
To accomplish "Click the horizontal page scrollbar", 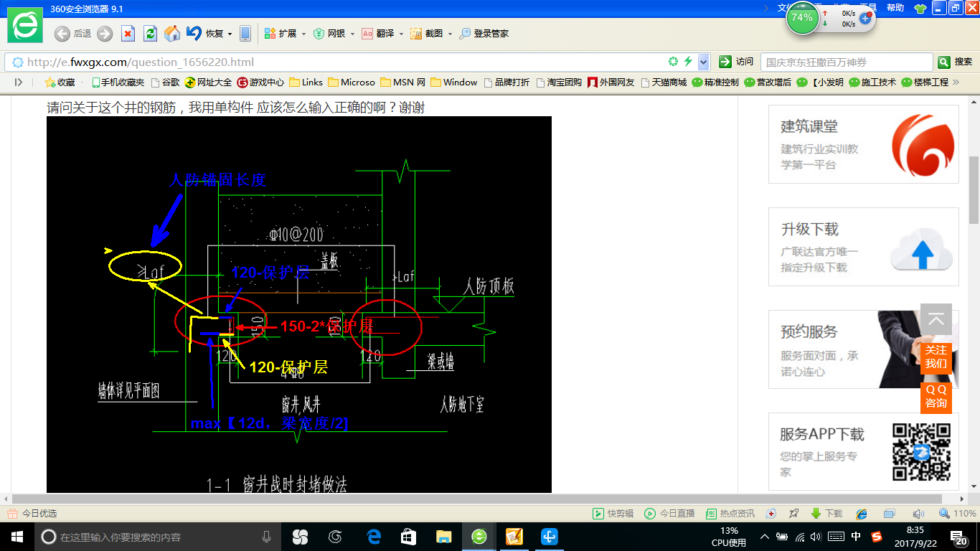I will point(476,499).
